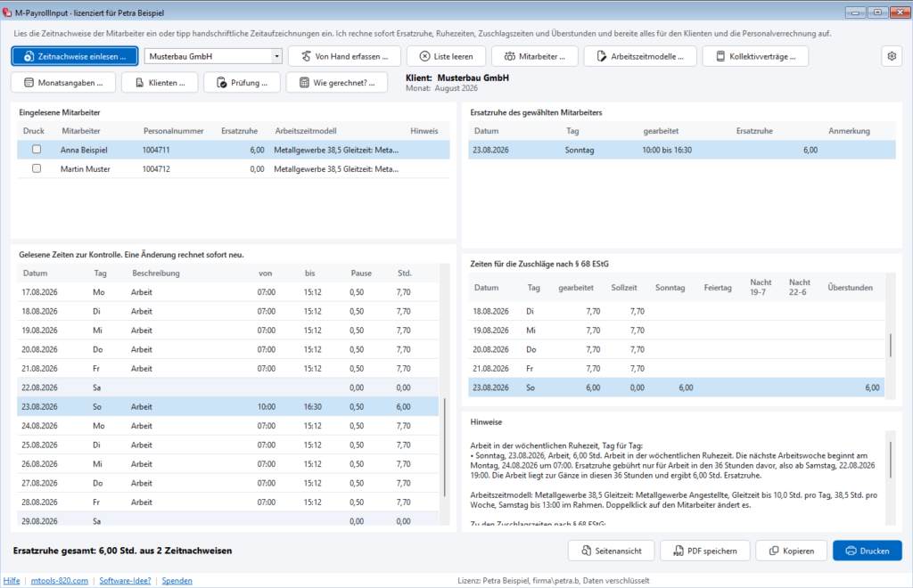
Task: Click the people icon of Mitarbeiter
Action: (x=509, y=56)
